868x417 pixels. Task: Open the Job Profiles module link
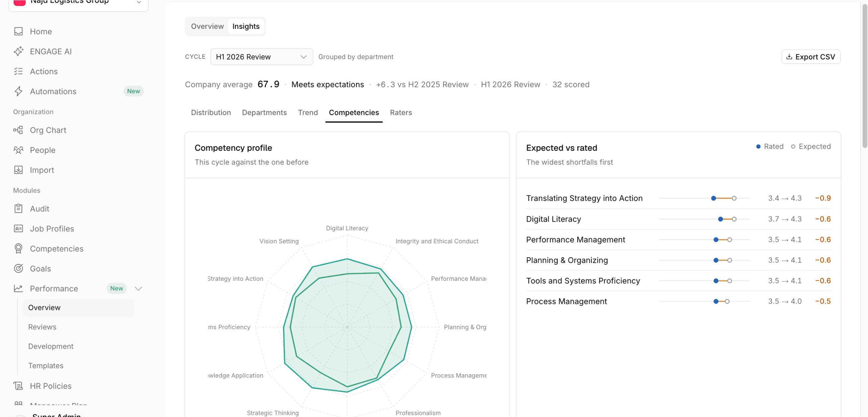tap(52, 228)
